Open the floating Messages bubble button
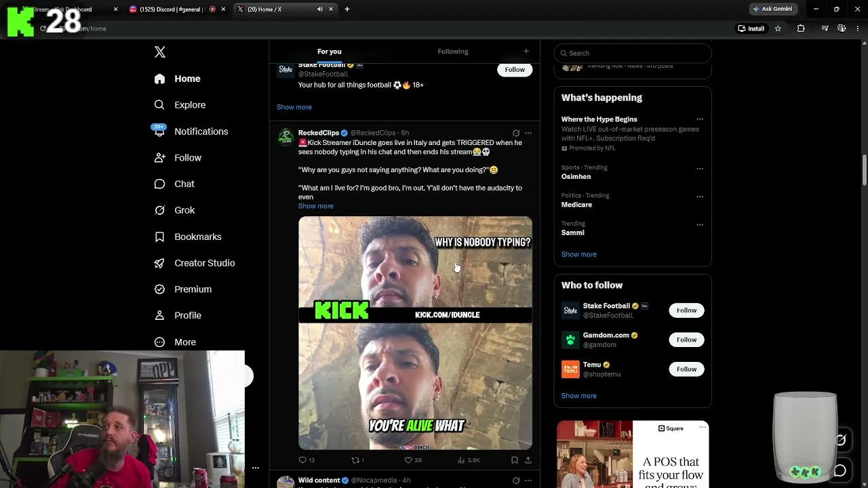 pos(840,470)
